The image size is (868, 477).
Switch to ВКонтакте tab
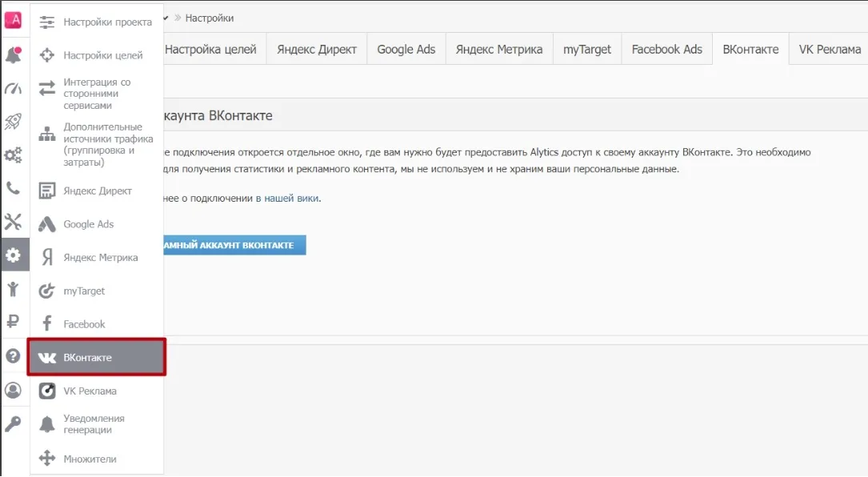[x=750, y=50]
